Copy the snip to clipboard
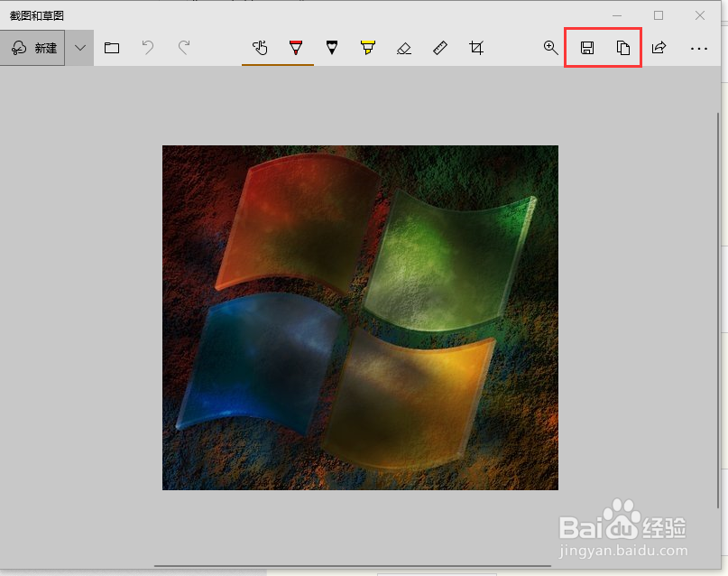The height and width of the screenshot is (576, 728). coord(623,48)
